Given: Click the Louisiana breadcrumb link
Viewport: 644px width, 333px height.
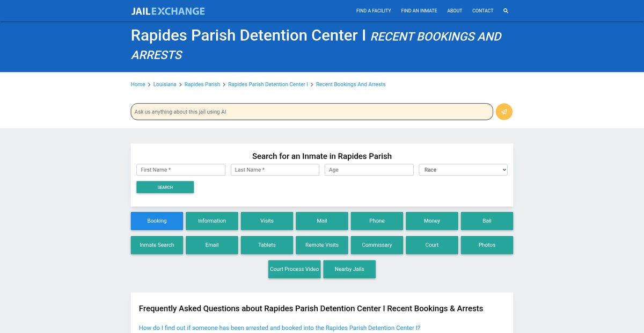Looking at the screenshot, I should tap(165, 84).
